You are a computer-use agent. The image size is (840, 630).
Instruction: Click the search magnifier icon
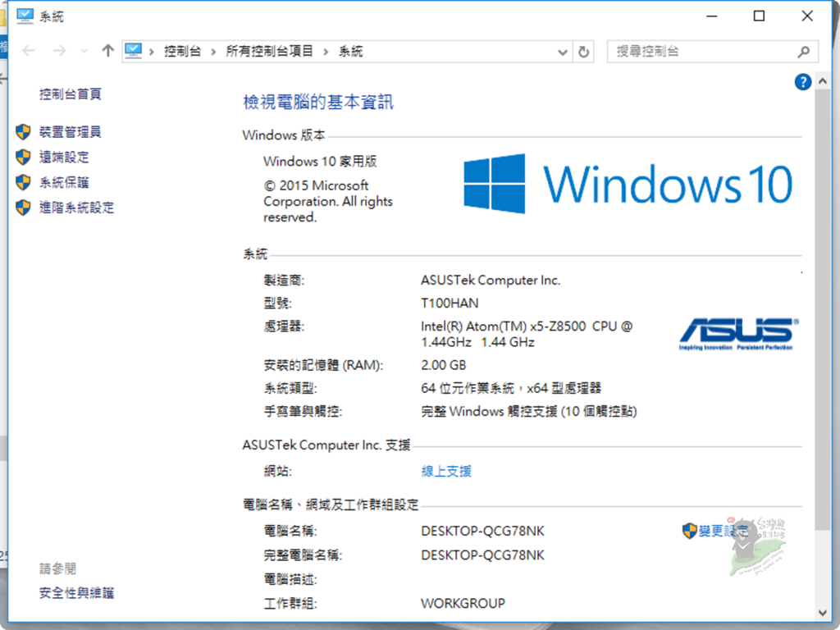[803, 52]
